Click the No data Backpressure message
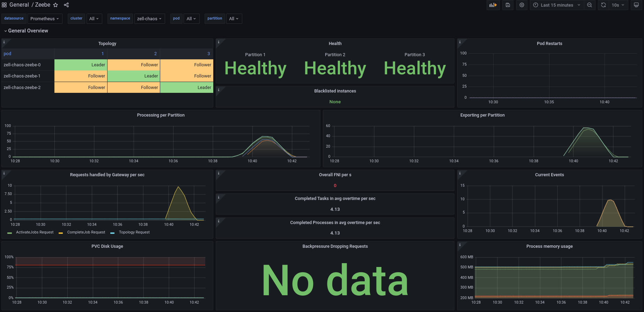This screenshot has width=644, height=312. coord(335,280)
